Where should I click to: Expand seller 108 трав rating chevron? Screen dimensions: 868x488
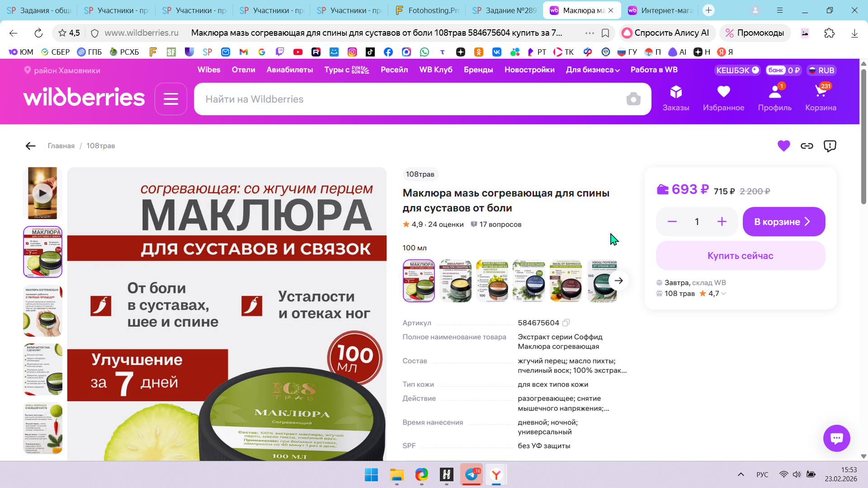click(724, 294)
